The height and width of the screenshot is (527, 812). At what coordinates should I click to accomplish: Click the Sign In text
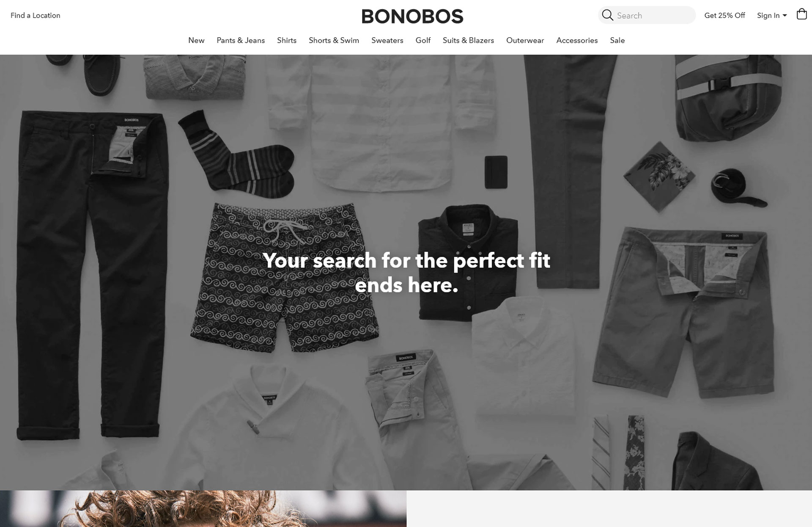[x=768, y=16]
